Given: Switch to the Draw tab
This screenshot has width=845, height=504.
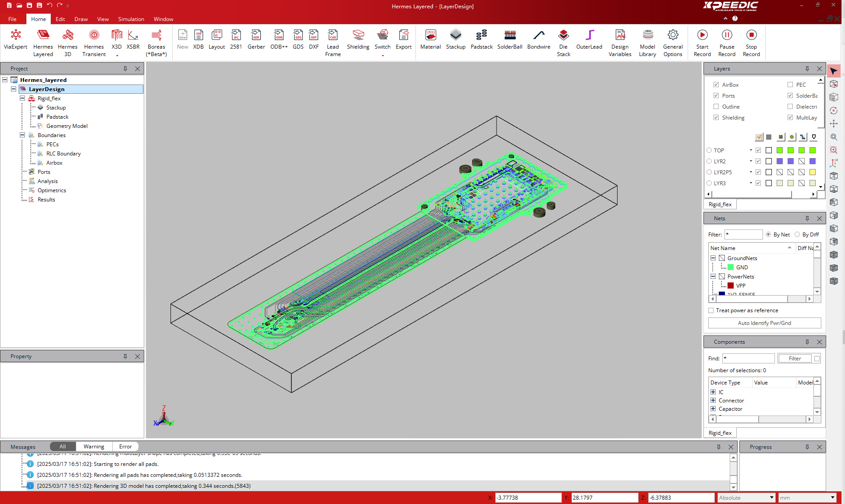Looking at the screenshot, I should (81, 19).
